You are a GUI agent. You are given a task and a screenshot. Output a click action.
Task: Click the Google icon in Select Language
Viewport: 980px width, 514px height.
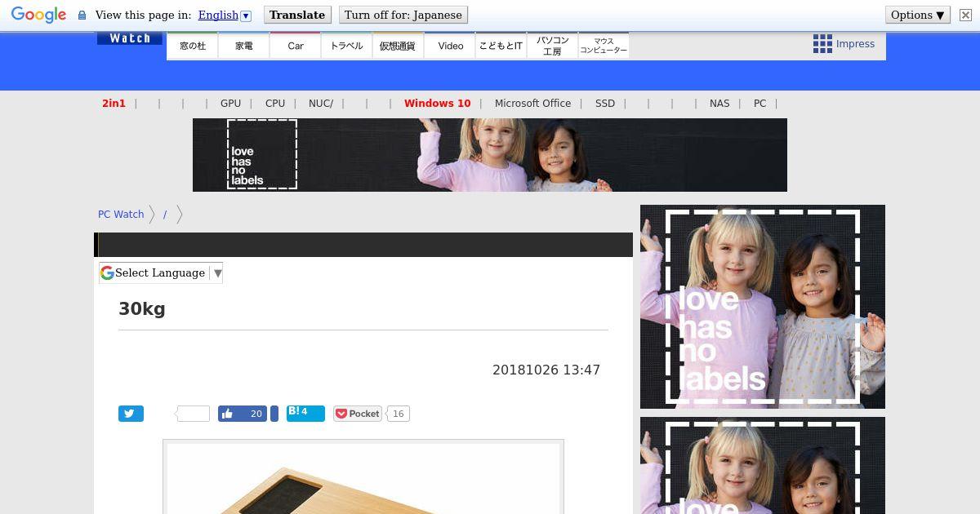[x=107, y=273]
